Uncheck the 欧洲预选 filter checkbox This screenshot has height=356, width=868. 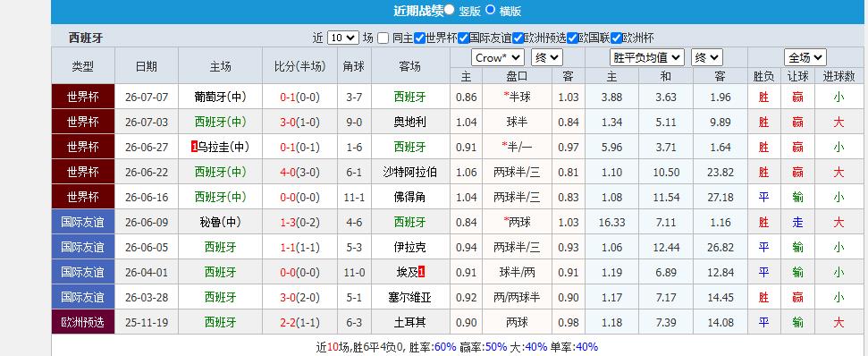pos(518,38)
